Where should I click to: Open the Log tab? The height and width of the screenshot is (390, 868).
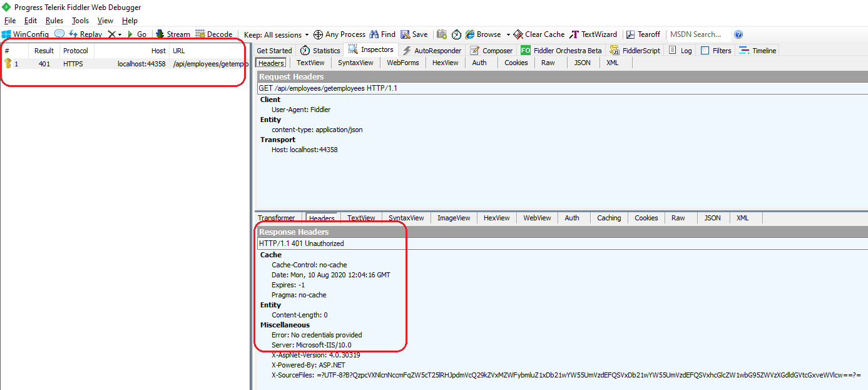coord(680,51)
